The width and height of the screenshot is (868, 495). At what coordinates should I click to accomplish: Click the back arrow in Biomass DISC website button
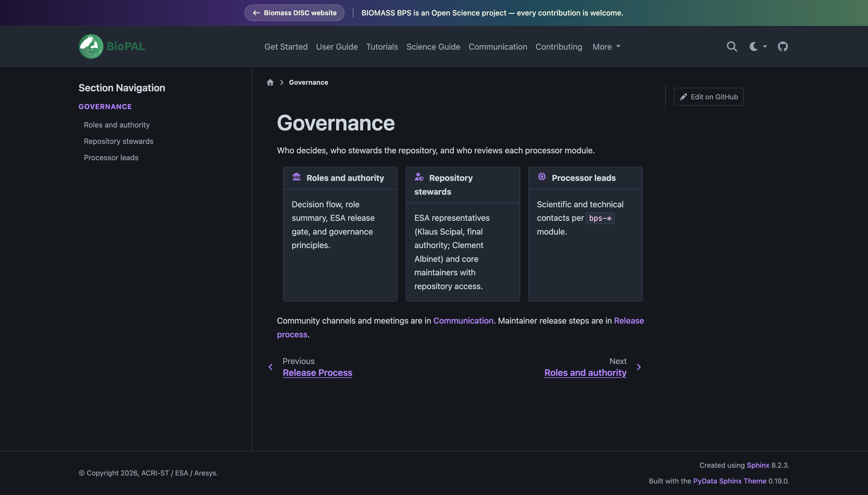pyautogui.click(x=256, y=13)
